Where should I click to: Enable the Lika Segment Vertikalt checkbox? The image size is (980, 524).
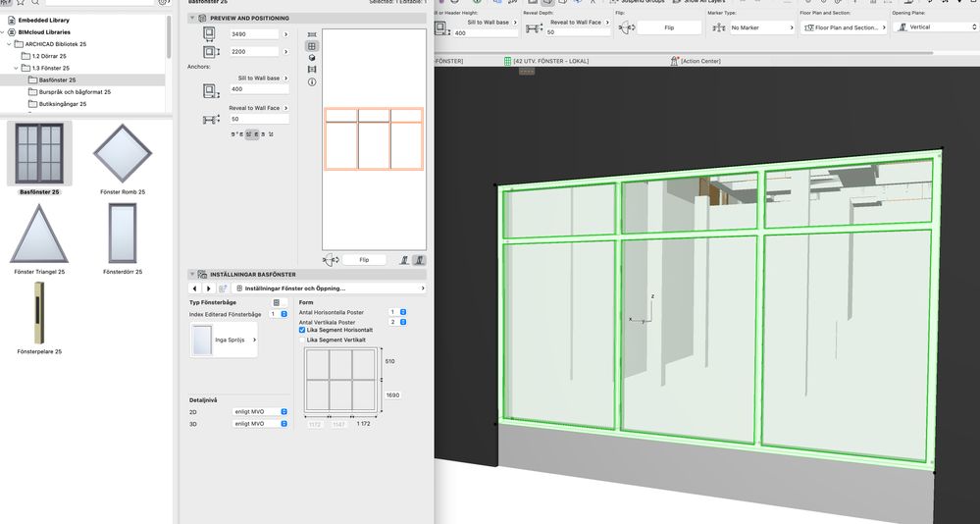coord(303,340)
